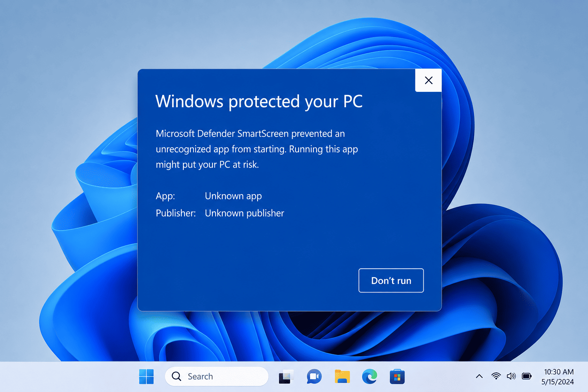Open the clock showing 10:30 AM
Screen dimensions: 588x392
(559, 372)
